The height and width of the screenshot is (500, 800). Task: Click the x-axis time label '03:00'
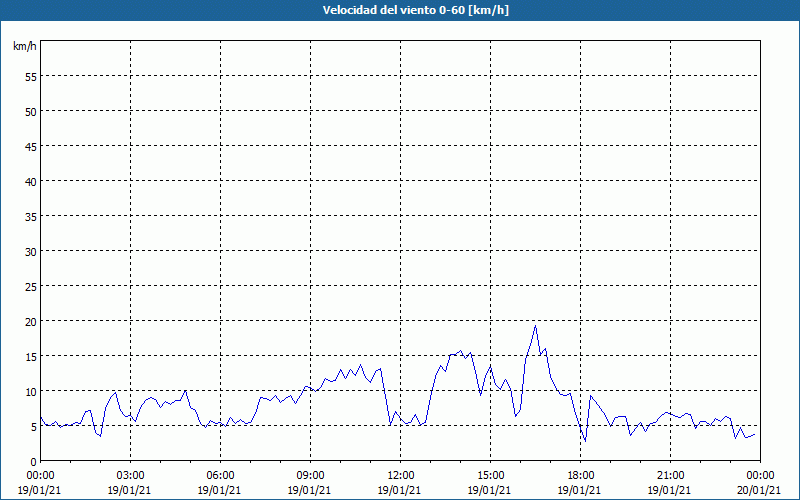point(130,476)
